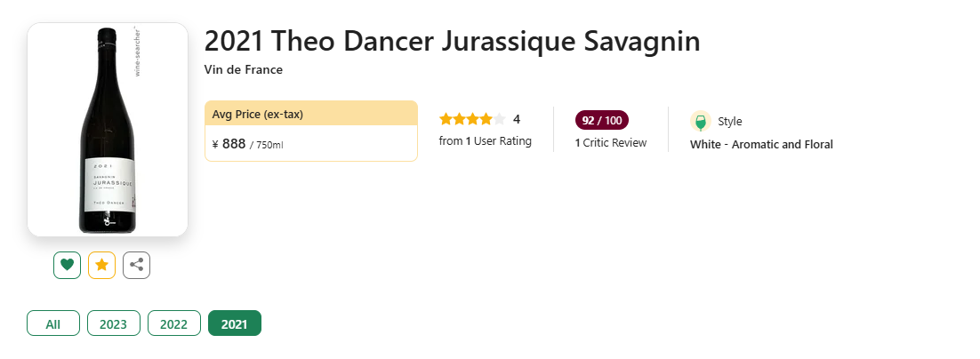Image resolution: width=980 pixels, height=359 pixels.
Task: Open the 1 Critic Review link
Action: [x=611, y=142]
